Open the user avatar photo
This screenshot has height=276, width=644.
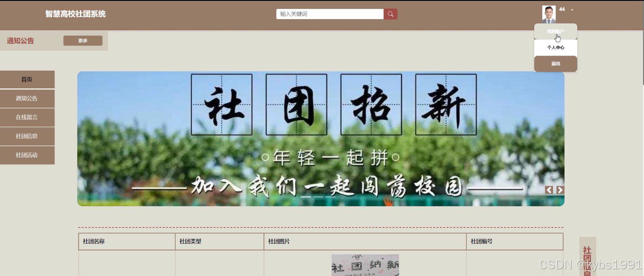tap(549, 14)
